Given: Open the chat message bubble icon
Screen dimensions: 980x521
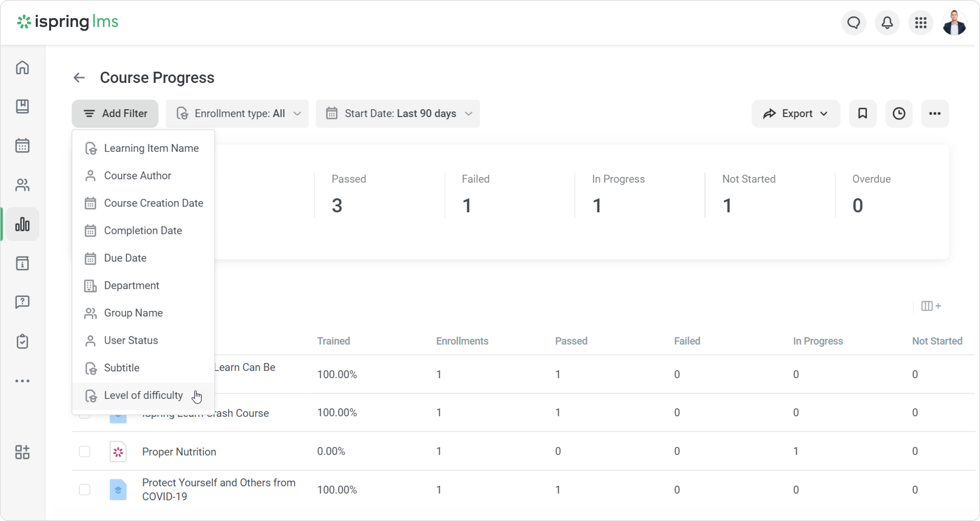Looking at the screenshot, I should pyautogui.click(x=853, y=23).
